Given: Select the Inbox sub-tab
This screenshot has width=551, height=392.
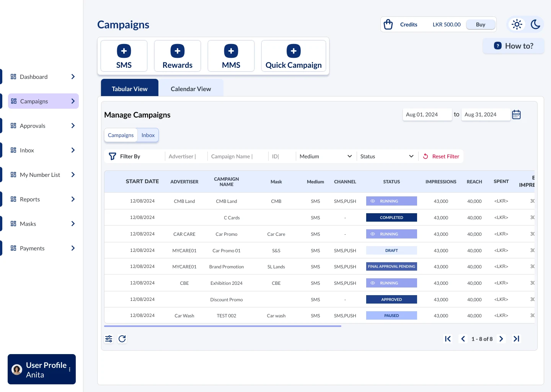Looking at the screenshot, I should (148, 135).
